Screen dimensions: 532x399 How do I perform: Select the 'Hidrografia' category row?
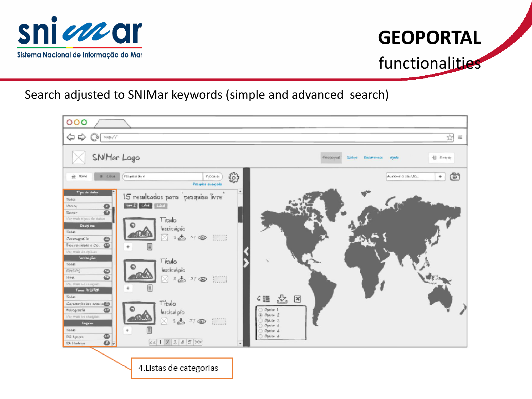tap(88, 310)
